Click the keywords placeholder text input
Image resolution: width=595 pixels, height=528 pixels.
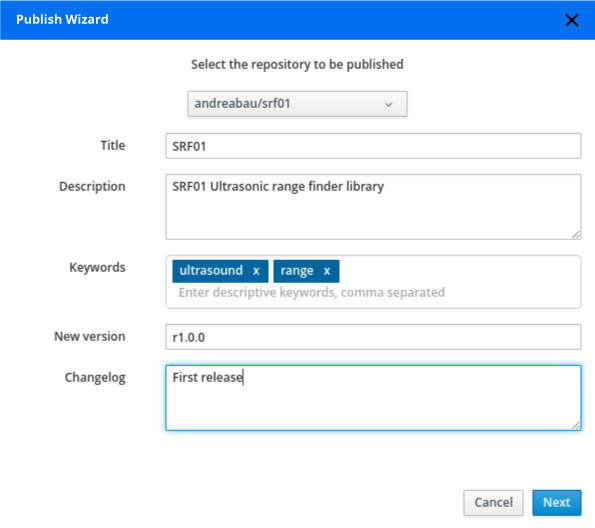312,292
